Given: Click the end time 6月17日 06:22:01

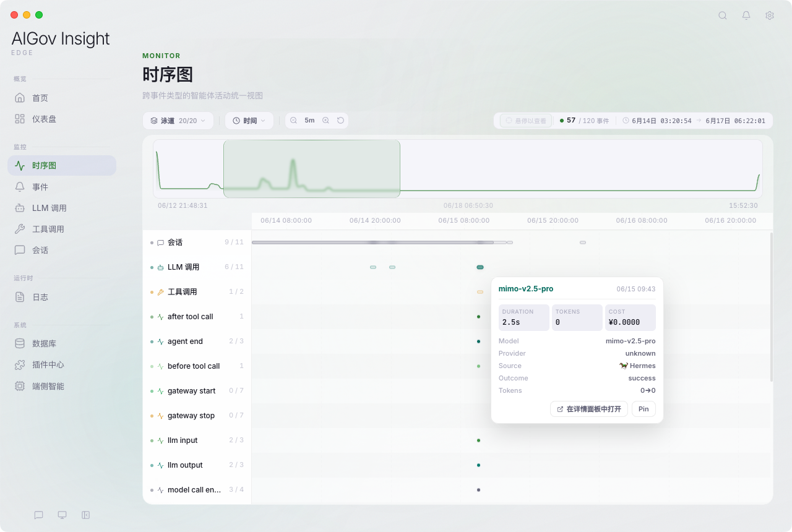Looking at the screenshot, I should pos(736,121).
